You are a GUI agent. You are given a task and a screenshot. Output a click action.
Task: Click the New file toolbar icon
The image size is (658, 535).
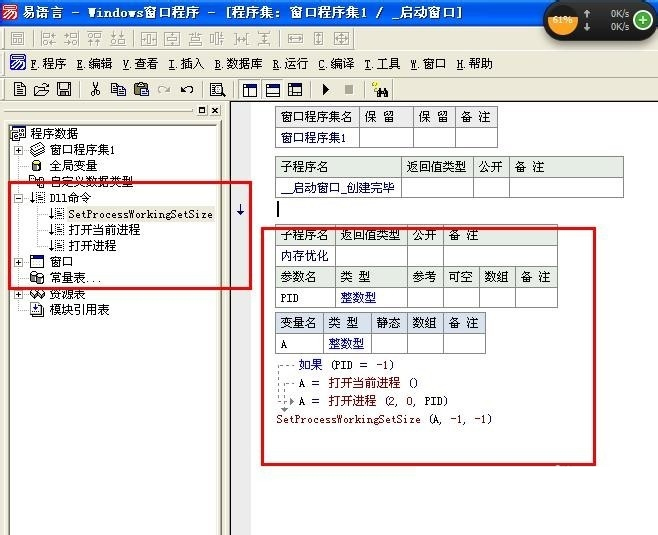(x=19, y=89)
